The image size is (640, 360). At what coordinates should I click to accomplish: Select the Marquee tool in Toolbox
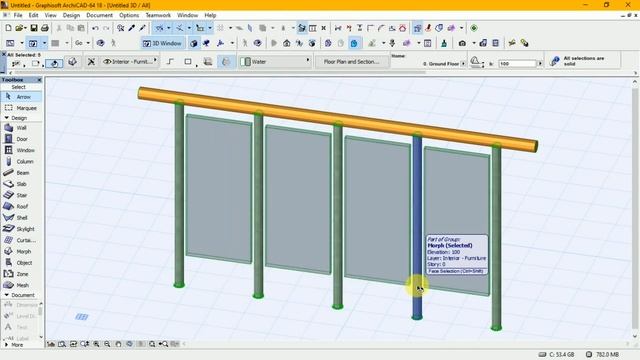click(x=21, y=108)
